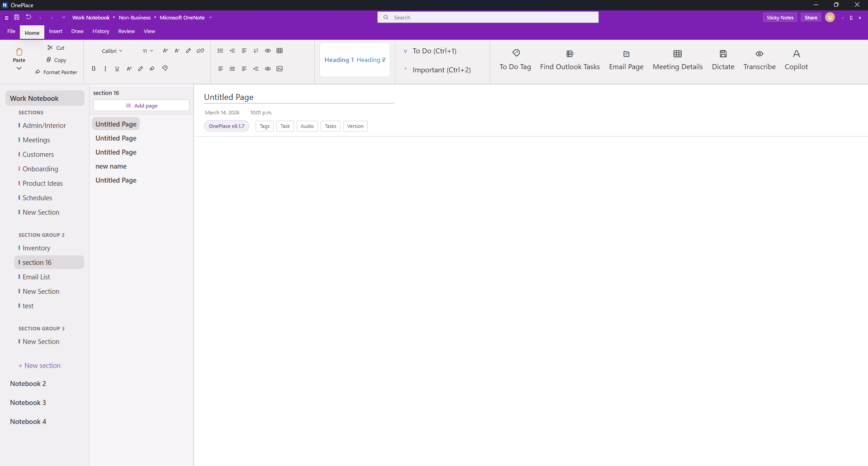
Task: Open the Calibri font dropdown
Action: click(x=112, y=51)
